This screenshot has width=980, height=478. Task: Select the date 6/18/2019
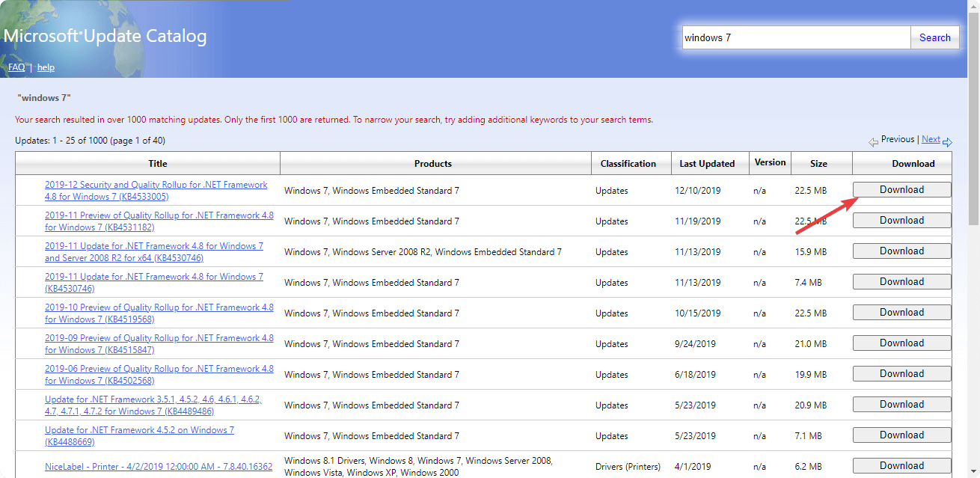coord(697,375)
